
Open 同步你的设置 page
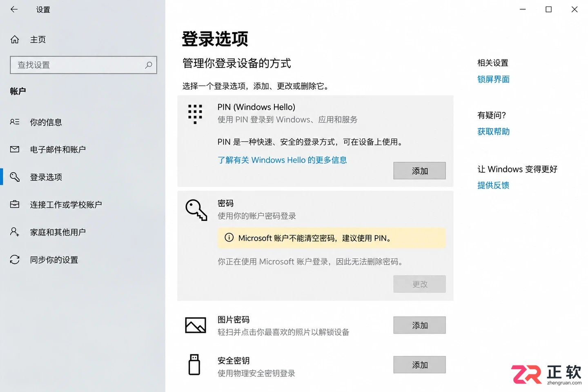82,260
